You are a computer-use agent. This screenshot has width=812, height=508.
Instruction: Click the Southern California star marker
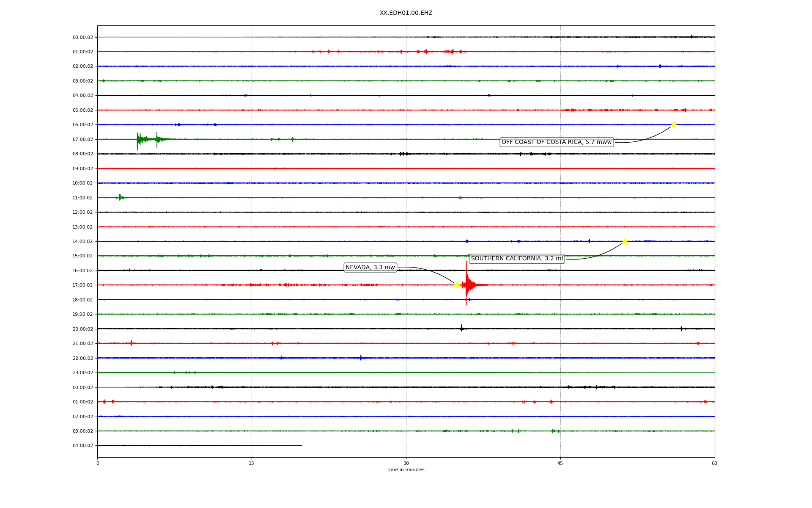tap(625, 241)
